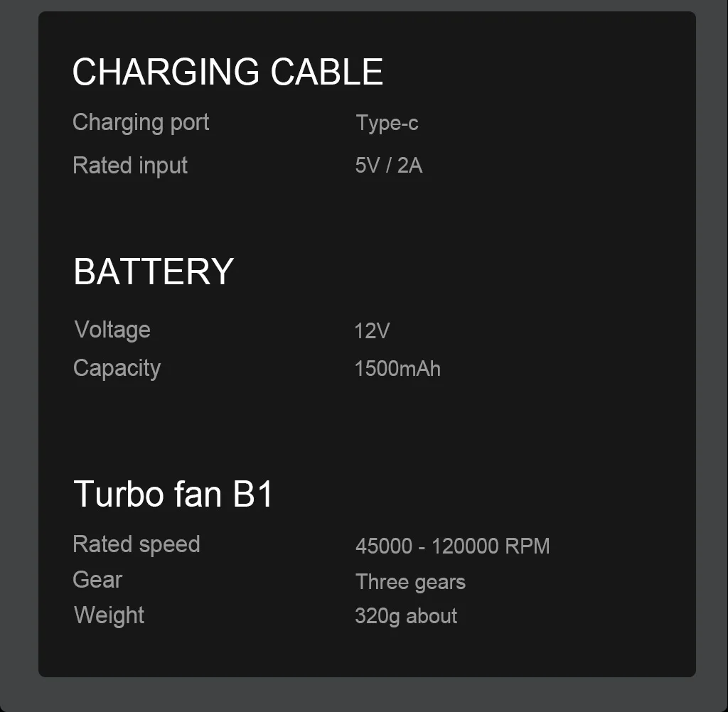The image size is (728, 712).
Task: Click the 45000 - 120000 RPM value
Action: coord(453,546)
